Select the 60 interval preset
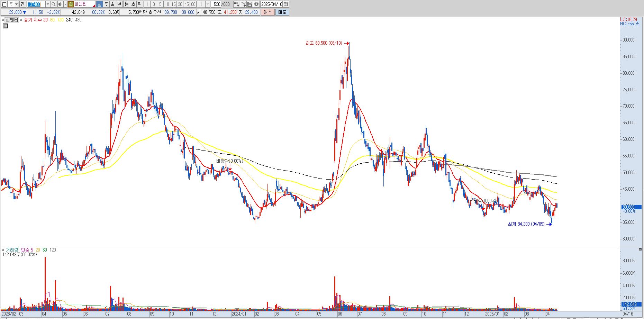The height and width of the screenshot is (319, 644). coord(193,4)
